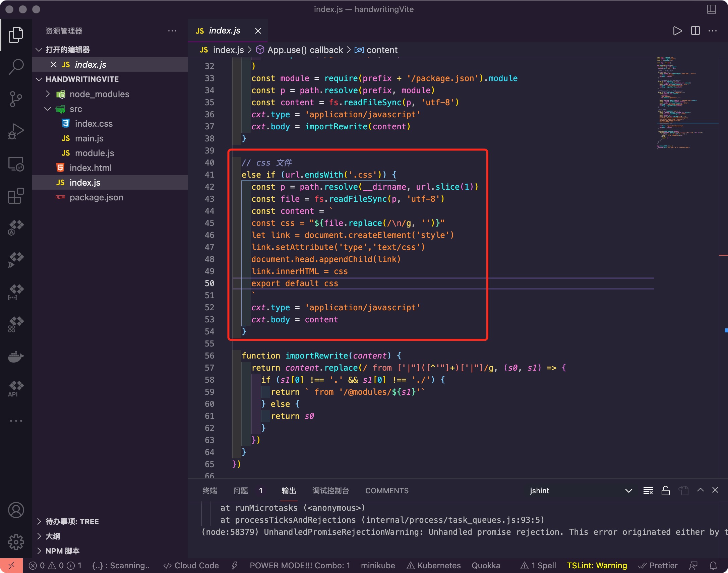Open the Docker view in activity bar
The image size is (728, 573).
(x=16, y=357)
